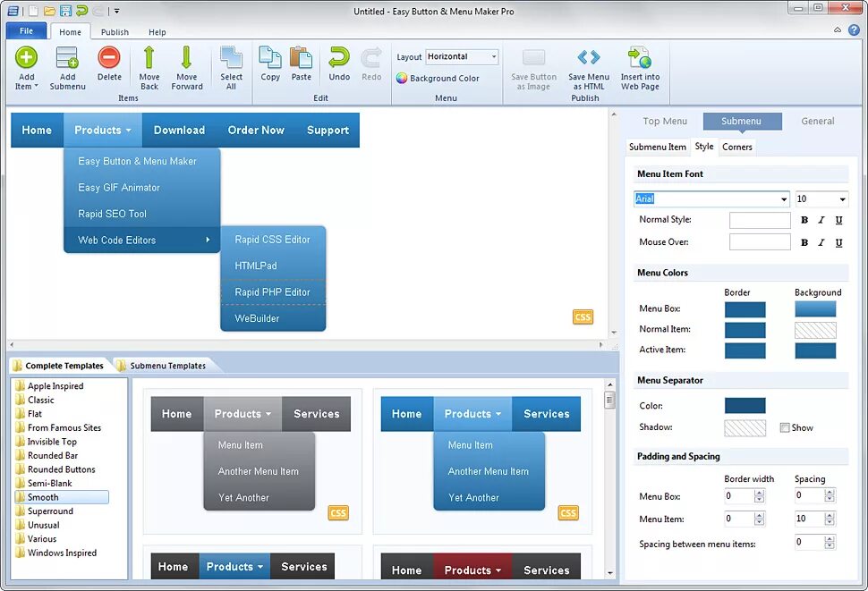Click the Paste icon in Edit group
This screenshot has height=591, width=868.
tap(302, 57)
